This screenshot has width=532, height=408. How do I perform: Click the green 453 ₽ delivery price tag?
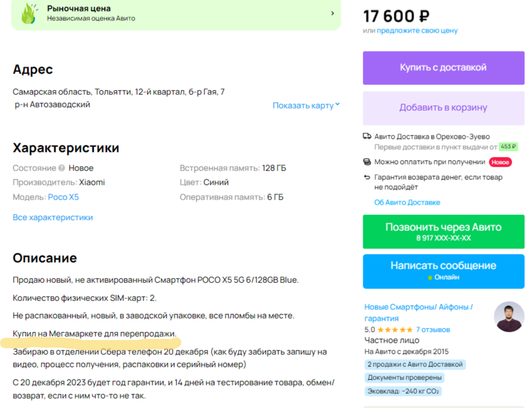[508, 146]
